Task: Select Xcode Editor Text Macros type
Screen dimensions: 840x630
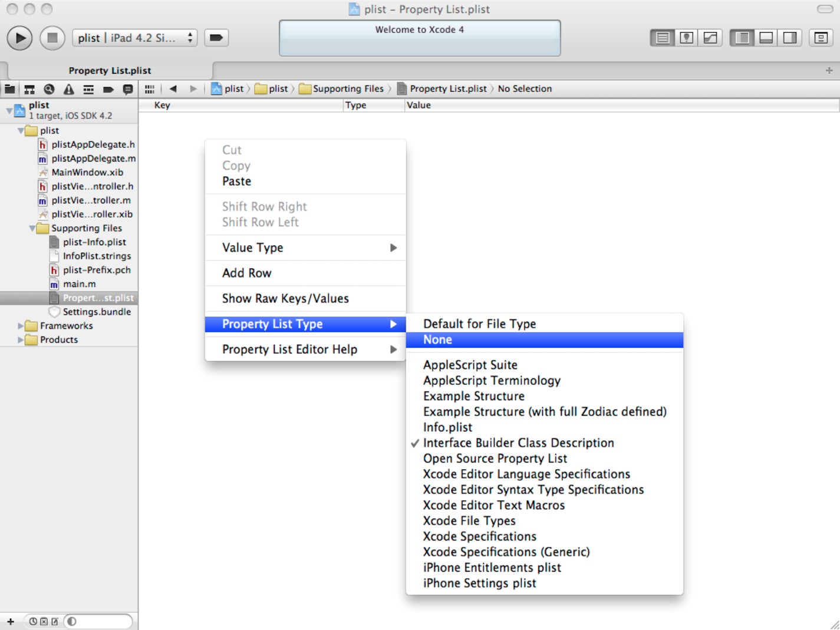Action: click(545, 506)
